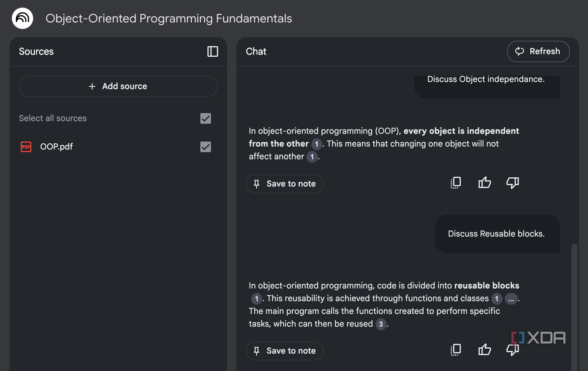
Task: Expand more citations ellipsis chip
Action: 511,299
